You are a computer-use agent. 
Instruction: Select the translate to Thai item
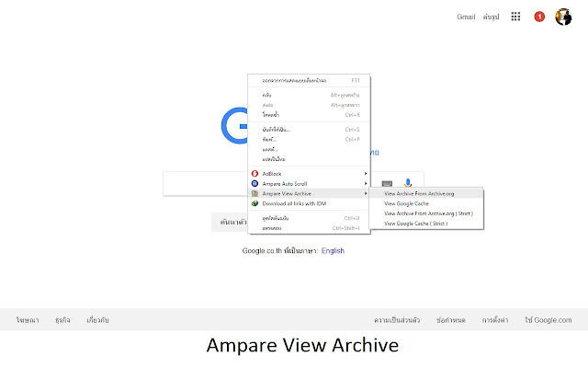click(x=309, y=159)
